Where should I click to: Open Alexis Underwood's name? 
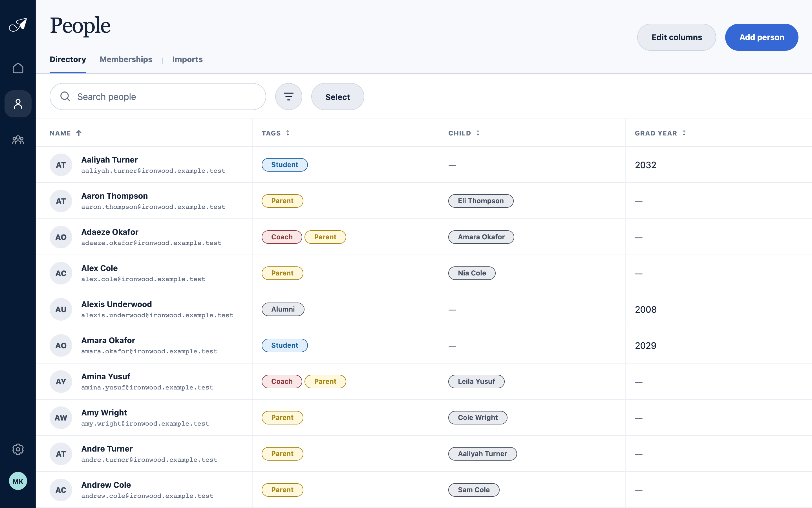pos(116,304)
